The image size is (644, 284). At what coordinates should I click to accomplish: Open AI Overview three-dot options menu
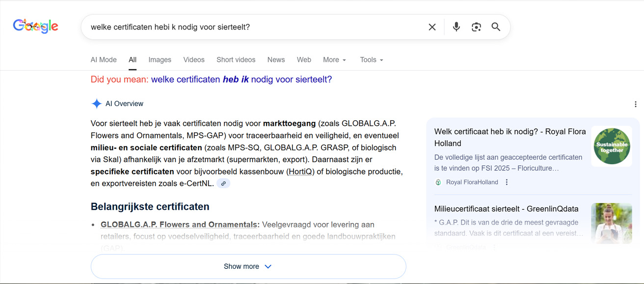[x=635, y=104]
